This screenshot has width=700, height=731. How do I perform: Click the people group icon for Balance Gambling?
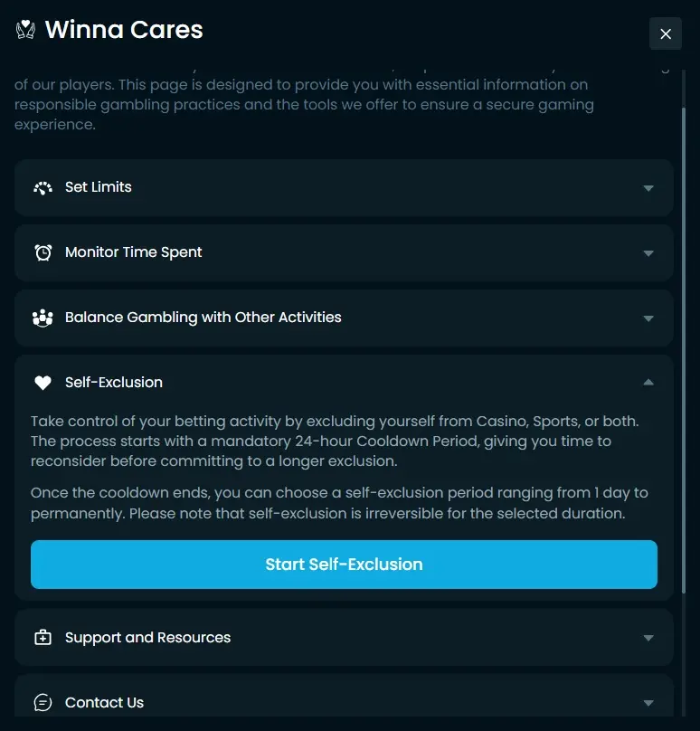43,318
